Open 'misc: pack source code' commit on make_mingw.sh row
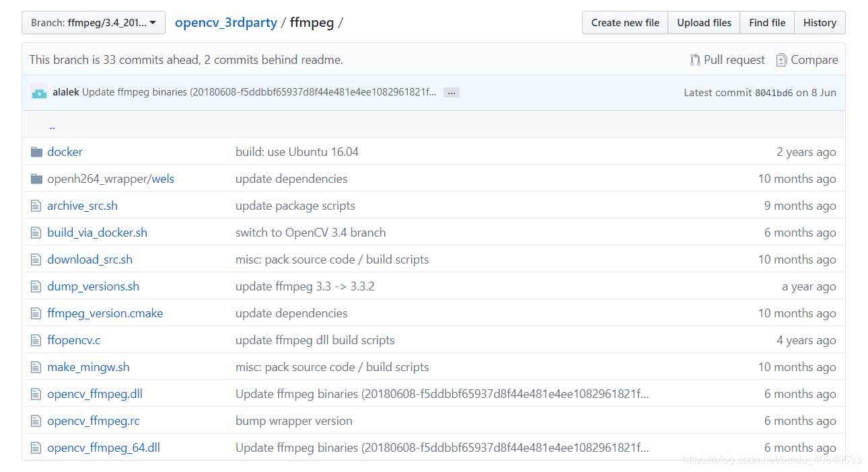 (x=332, y=367)
